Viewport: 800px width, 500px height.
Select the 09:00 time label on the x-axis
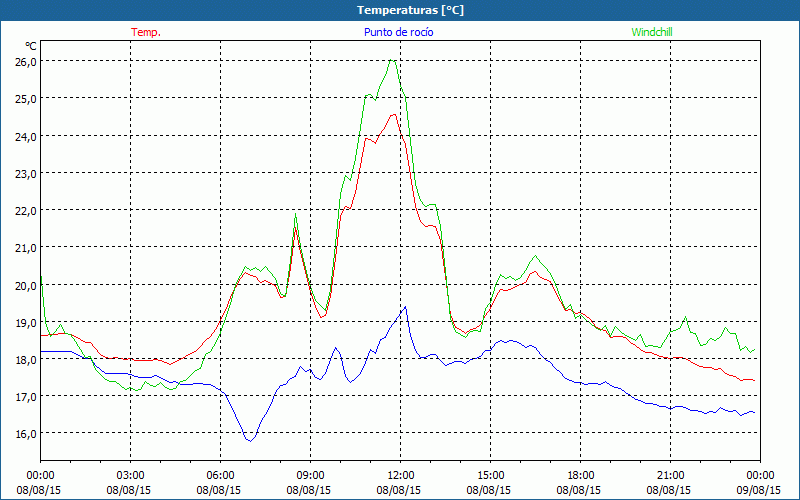click(310, 475)
